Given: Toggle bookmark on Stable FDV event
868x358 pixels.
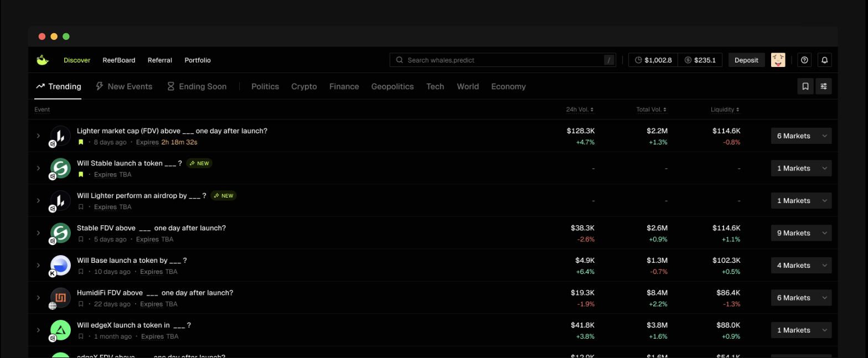Looking at the screenshot, I should click(81, 240).
